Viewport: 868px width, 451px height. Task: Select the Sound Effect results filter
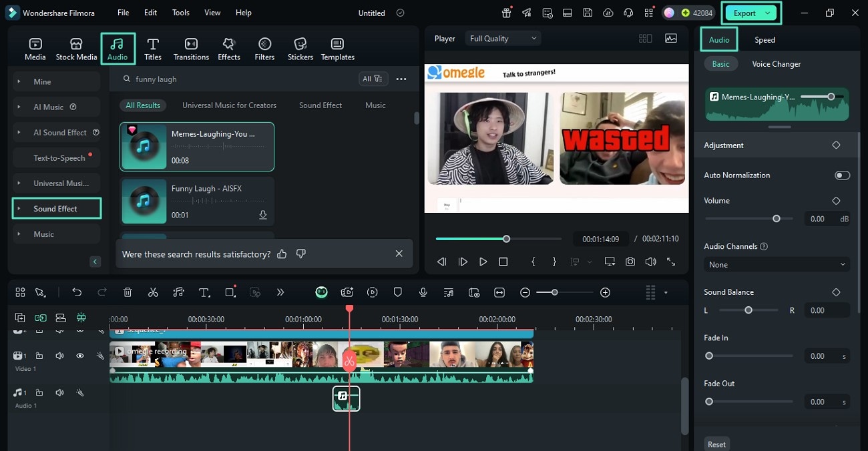click(320, 105)
